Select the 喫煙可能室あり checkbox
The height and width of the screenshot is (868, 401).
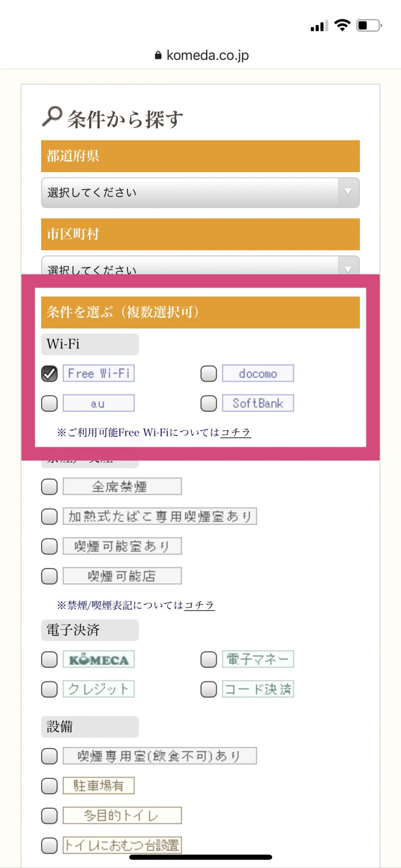[x=49, y=546]
